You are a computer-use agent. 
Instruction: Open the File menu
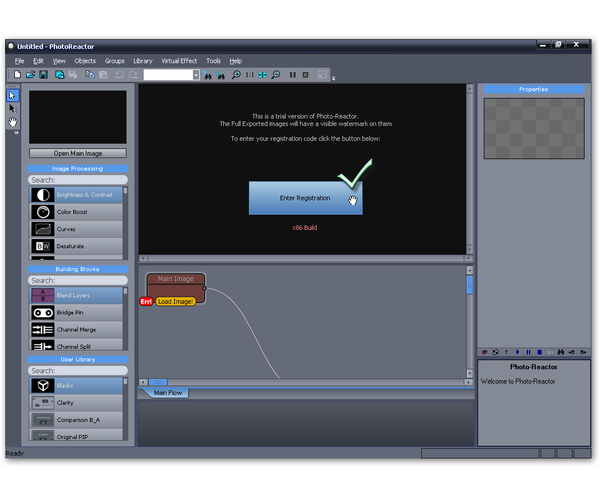[x=20, y=61]
